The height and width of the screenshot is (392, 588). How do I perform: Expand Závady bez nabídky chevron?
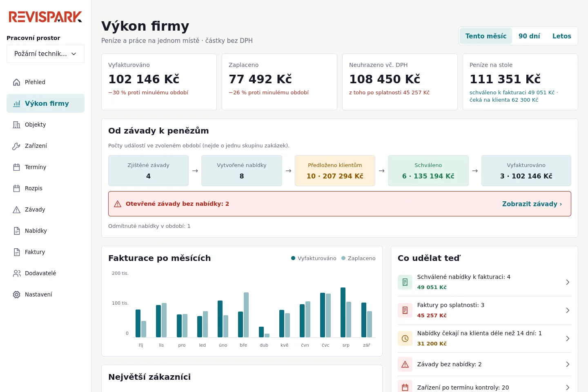pos(568,364)
